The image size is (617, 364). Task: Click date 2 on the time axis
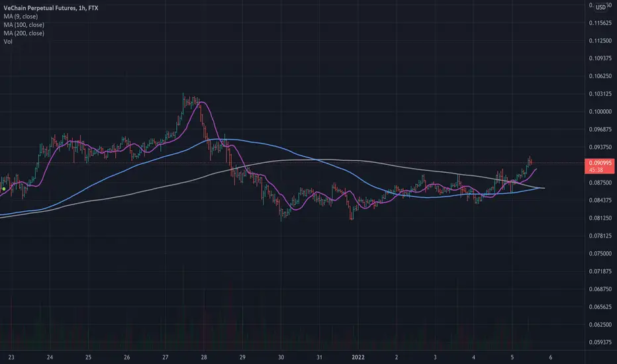(397, 357)
